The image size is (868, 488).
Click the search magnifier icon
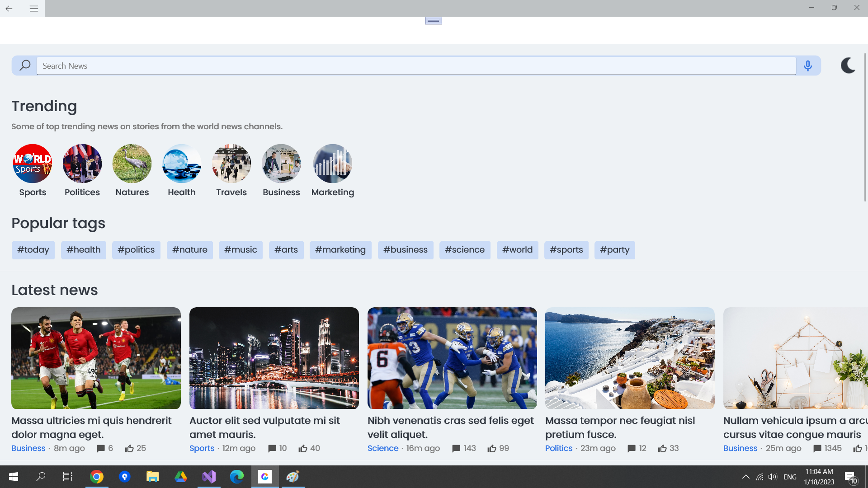point(25,66)
